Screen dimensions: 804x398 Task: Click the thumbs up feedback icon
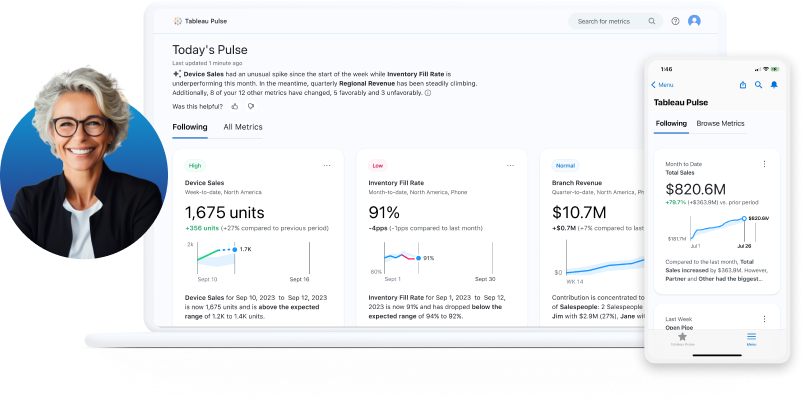(x=235, y=106)
